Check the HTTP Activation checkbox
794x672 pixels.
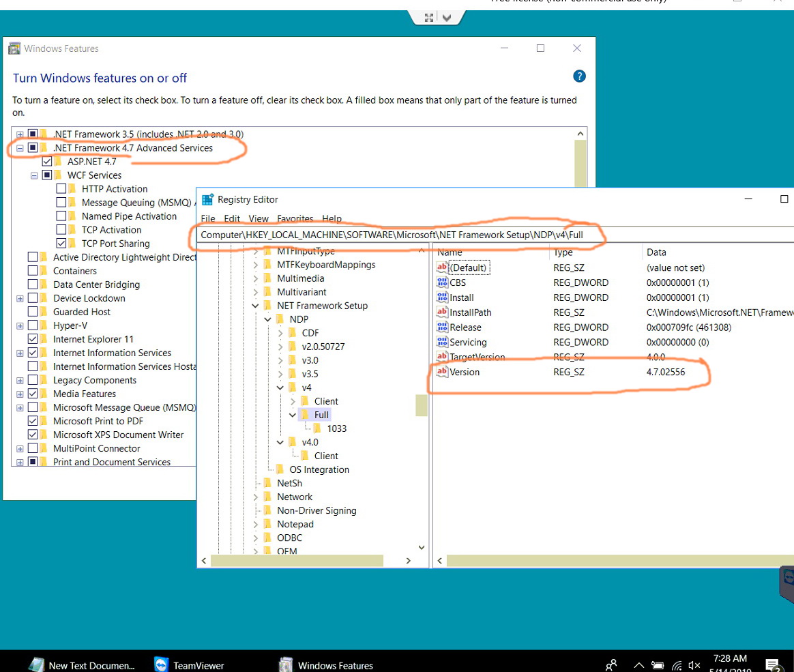click(x=61, y=188)
